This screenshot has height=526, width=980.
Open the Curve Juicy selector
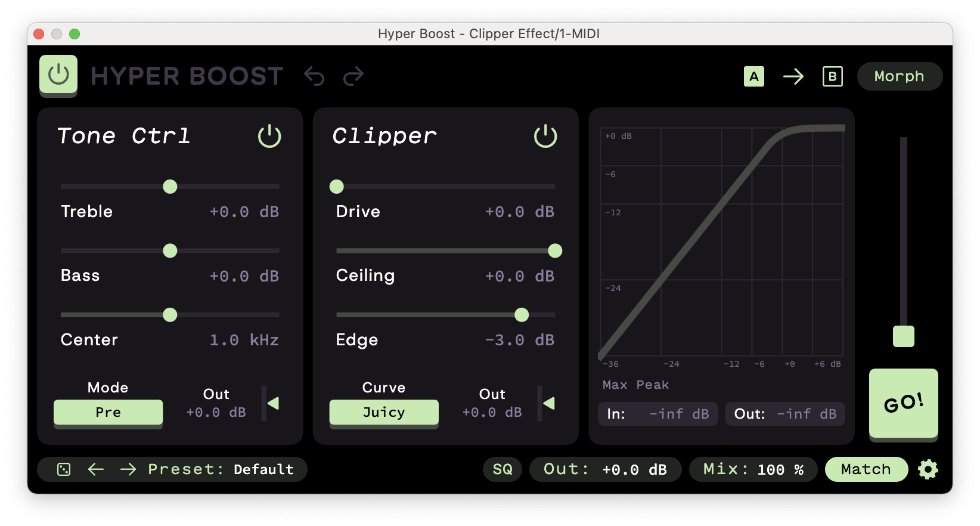(x=384, y=412)
